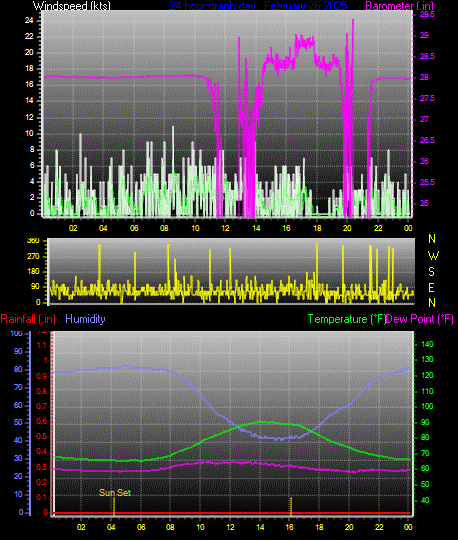Click the 12 hour tick under windspeed graph
458x540 pixels.
226,228
